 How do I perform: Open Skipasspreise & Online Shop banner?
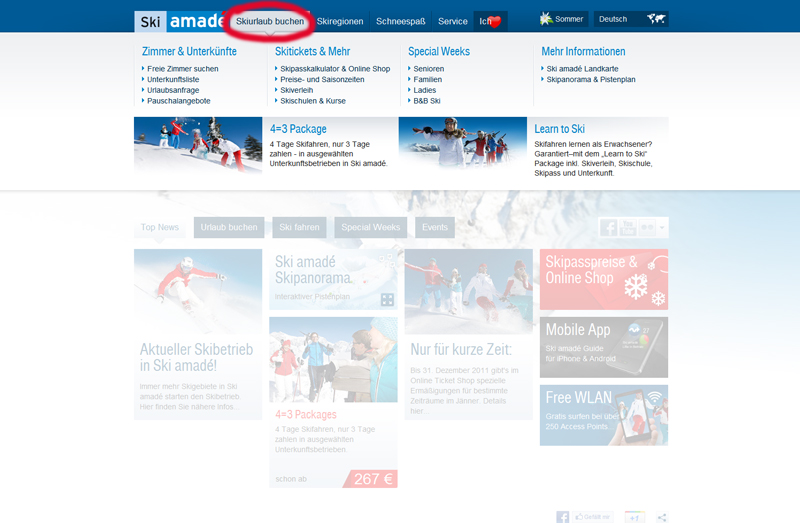coord(604,279)
